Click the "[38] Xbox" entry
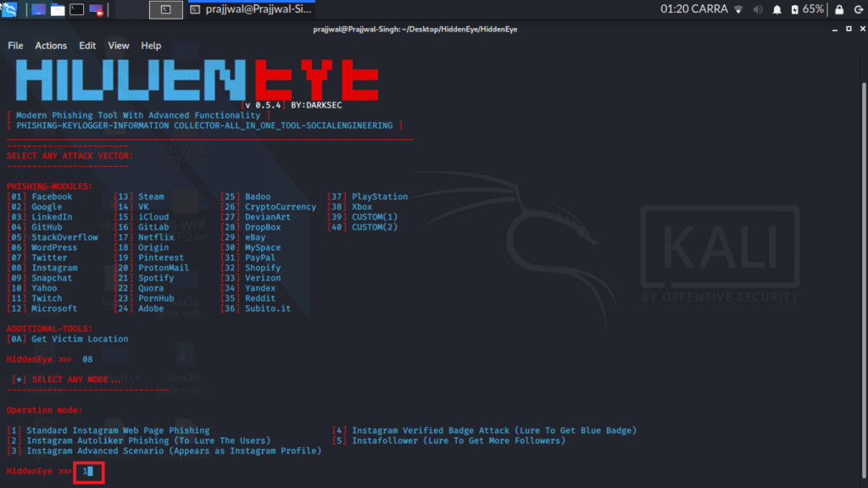Screen dimensions: 868x488 350,207
